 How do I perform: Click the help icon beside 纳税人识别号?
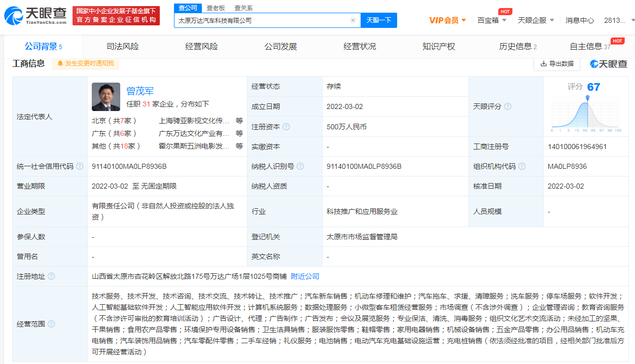coord(301,166)
